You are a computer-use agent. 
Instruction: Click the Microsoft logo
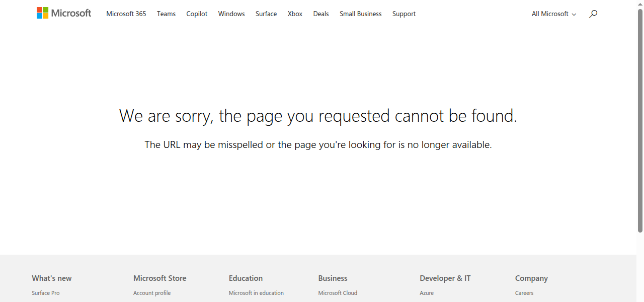[x=64, y=13]
